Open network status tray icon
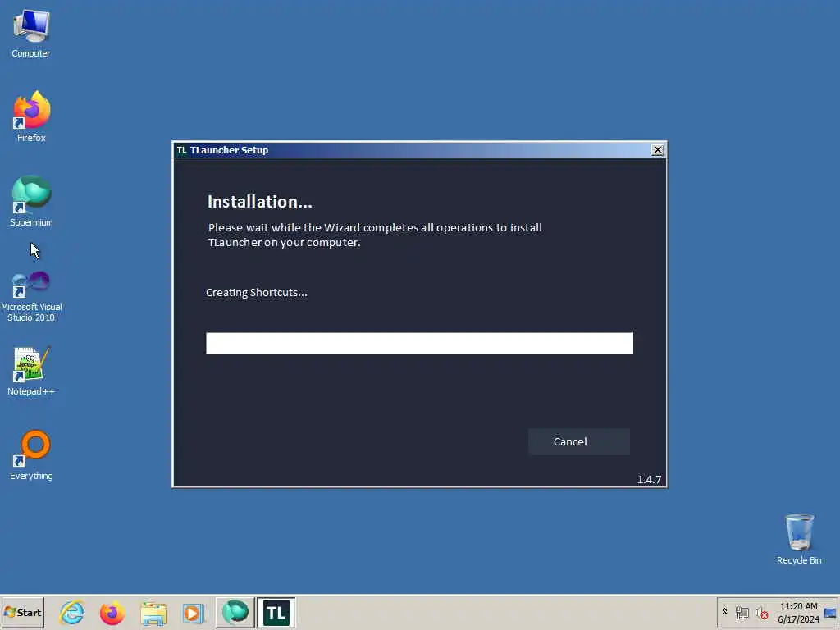 tap(742, 613)
